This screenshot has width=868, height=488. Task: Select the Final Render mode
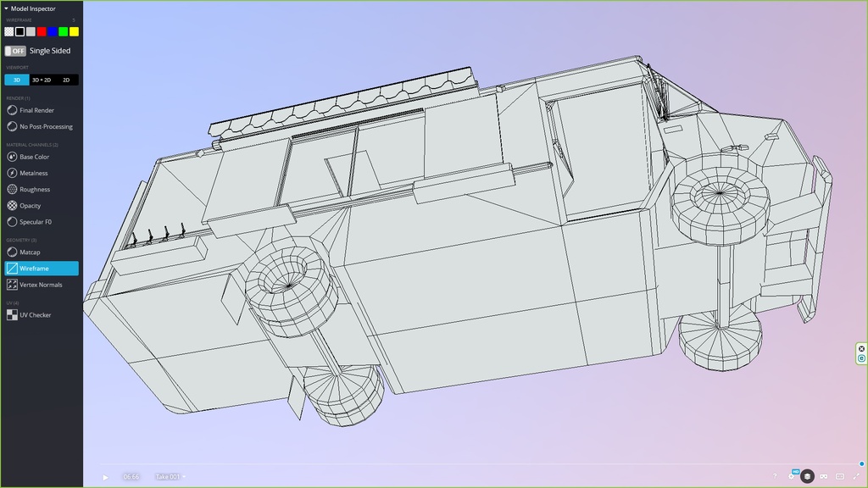(x=36, y=110)
